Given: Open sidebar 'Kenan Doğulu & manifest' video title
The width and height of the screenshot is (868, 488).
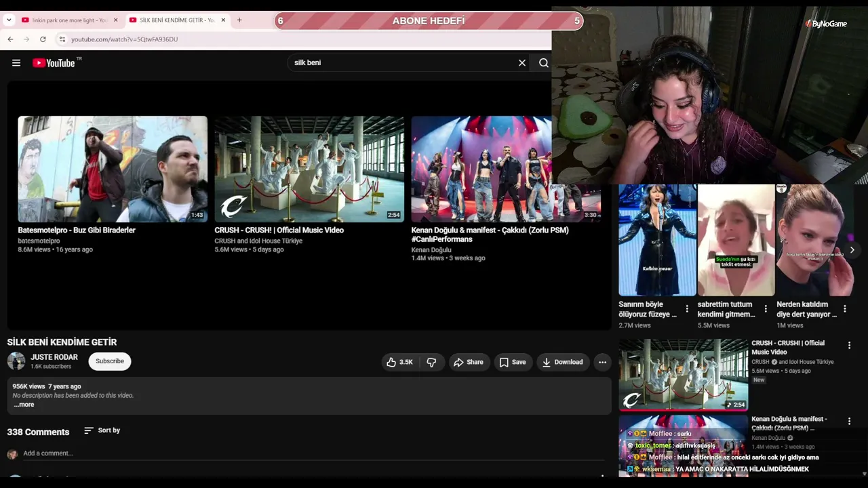Looking at the screenshot, I should [x=789, y=424].
